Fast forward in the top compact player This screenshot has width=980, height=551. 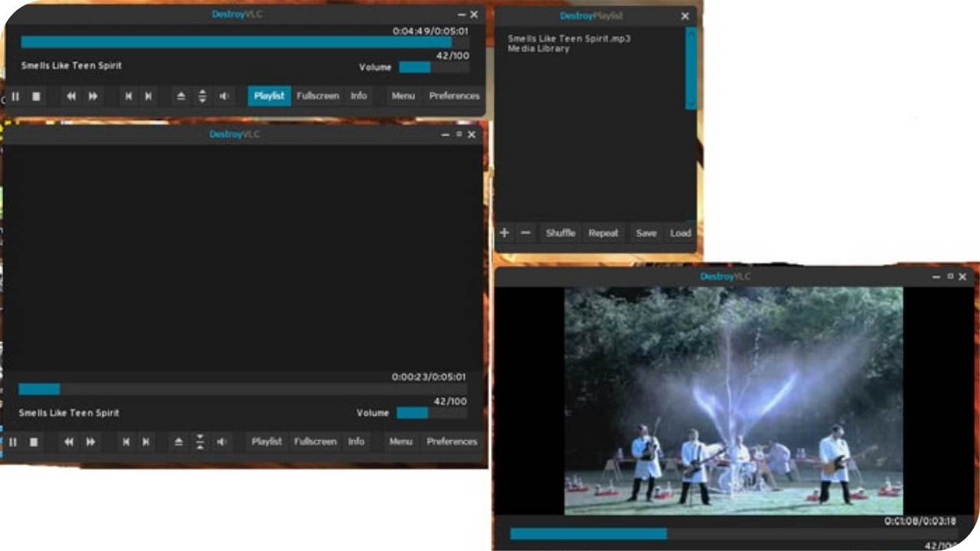(x=93, y=96)
